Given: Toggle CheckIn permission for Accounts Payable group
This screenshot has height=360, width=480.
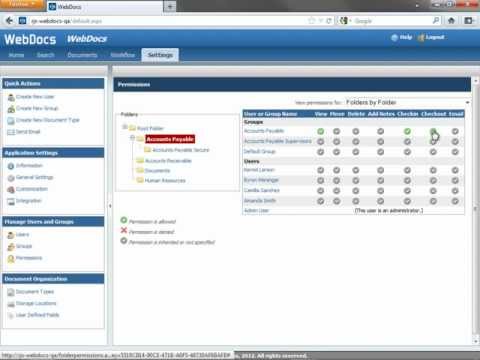Looking at the screenshot, I should click(x=407, y=131).
